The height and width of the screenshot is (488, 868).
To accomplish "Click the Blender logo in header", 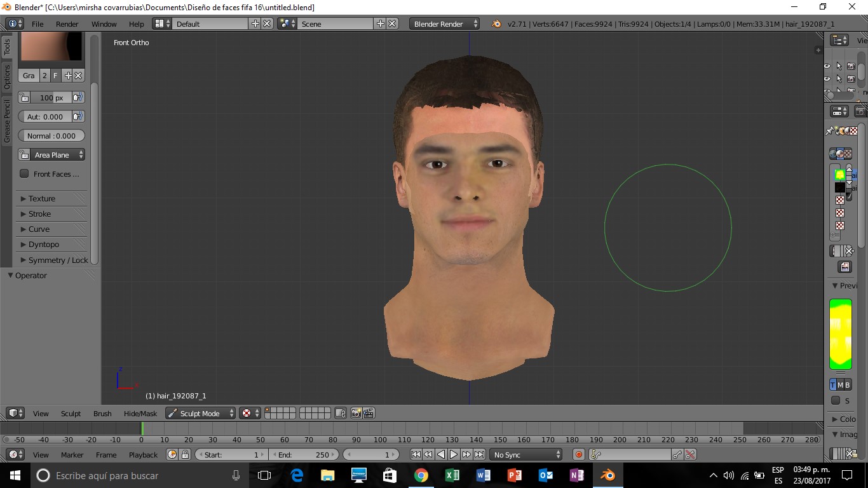I will [496, 24].
